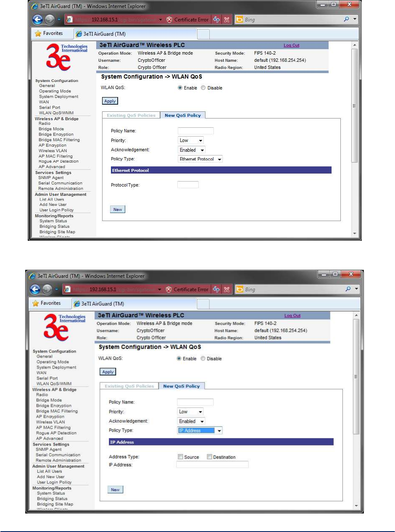Open WLAN QoS/WMM link in IP Address window
This screenshot has height=532, width=395.
[x=53, y=384]
